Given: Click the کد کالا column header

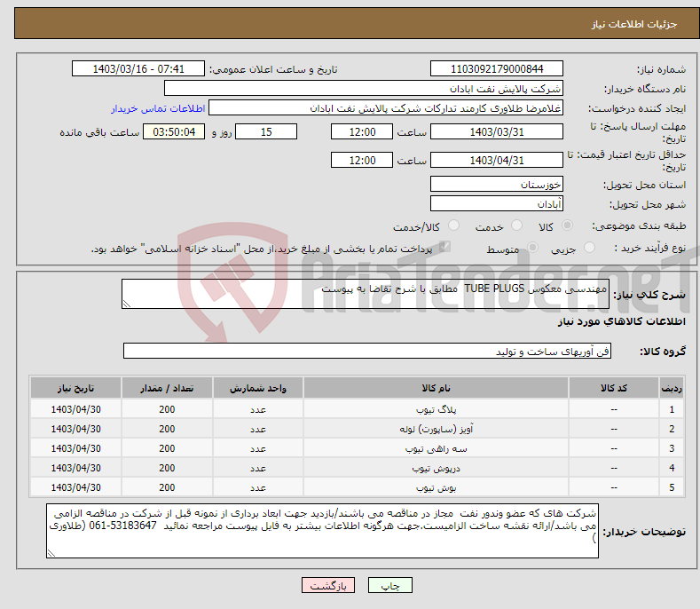Looking at the screenshot, I should (x=614, y=388).
